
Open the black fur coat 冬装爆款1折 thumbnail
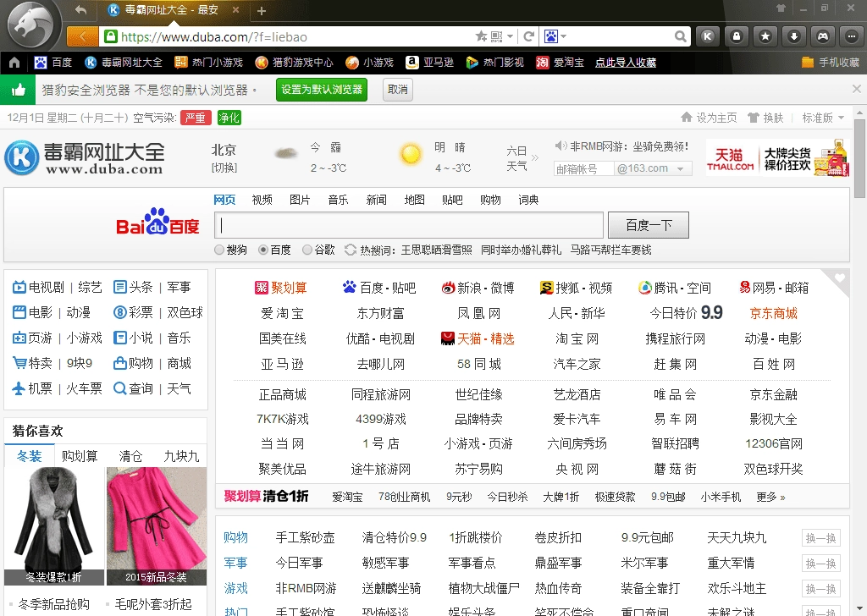click(x=54, y=526)
